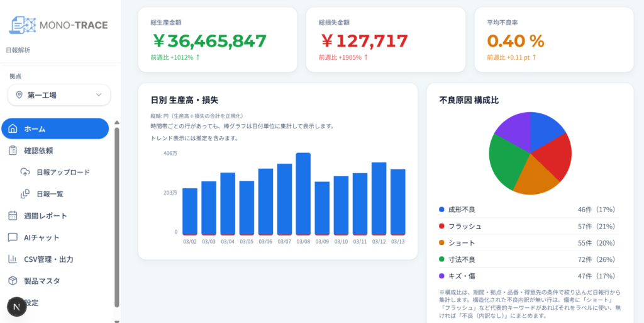Go to the 日報一覧 page
Viewport: 644px width, 323px height.
point(50,194)
